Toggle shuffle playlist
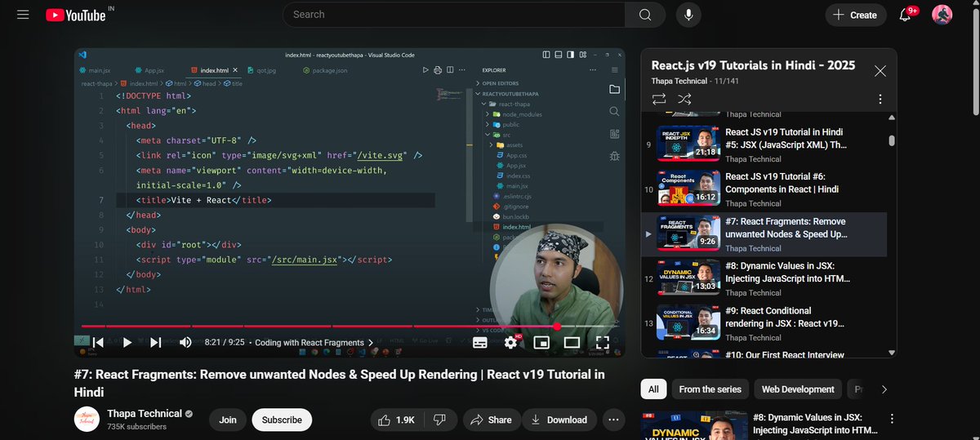This screenshot has height=440, width=980. pyautogui.click(x=684, y=99)
